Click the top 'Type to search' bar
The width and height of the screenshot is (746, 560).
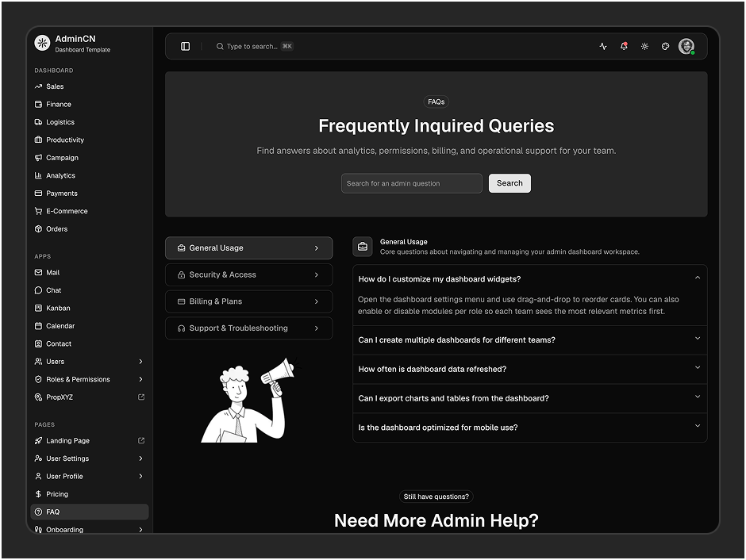[255, 46]
